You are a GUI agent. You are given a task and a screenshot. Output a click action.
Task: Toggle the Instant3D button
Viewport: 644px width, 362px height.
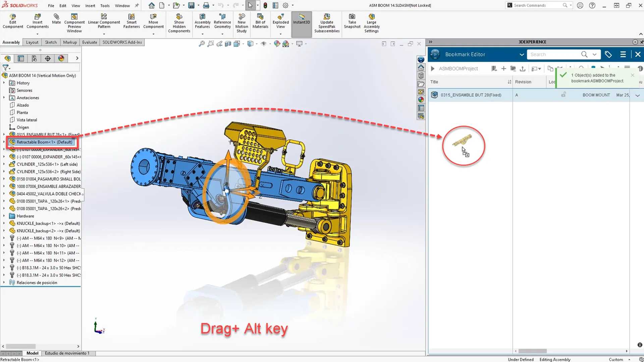302,19
